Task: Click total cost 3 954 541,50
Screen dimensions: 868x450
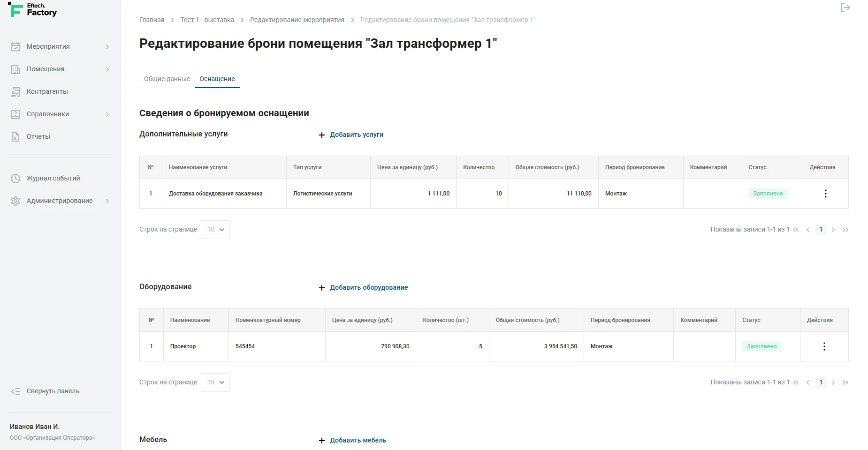Action: 561,346
